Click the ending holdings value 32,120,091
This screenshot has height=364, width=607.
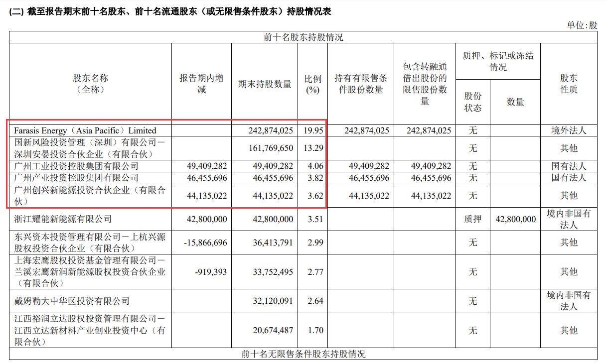point(273,301)
